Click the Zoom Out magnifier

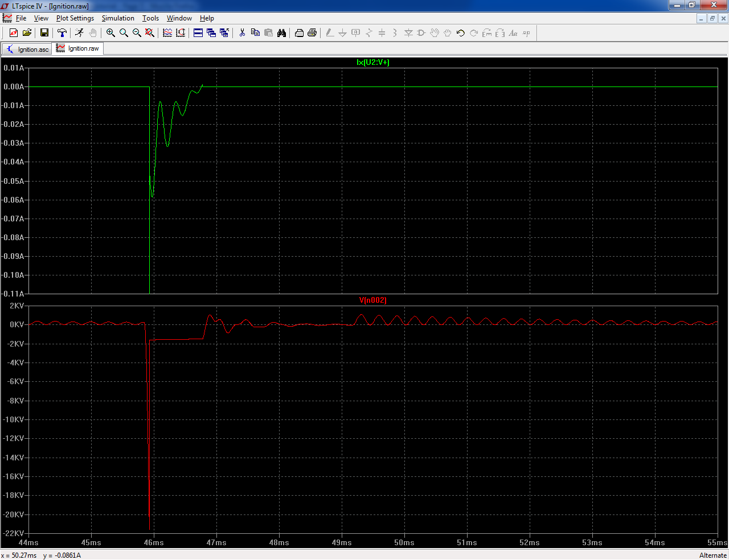[x=137, y=33]
